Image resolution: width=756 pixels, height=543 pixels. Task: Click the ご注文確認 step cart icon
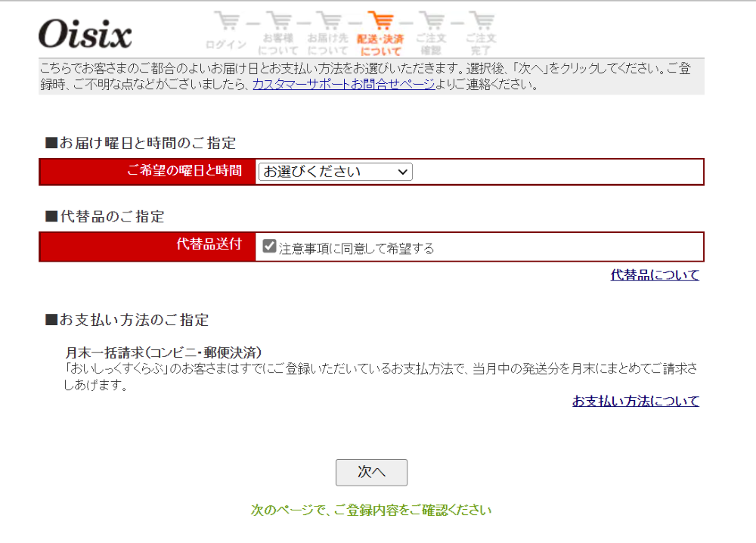tap(432, 20)
